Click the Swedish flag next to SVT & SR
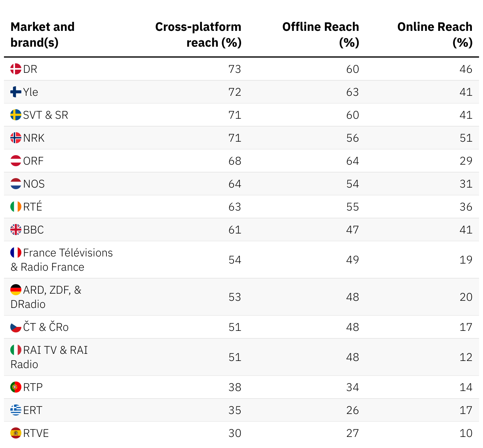The height and width of the screenshot is (448, 483). (x=16, y=115)
